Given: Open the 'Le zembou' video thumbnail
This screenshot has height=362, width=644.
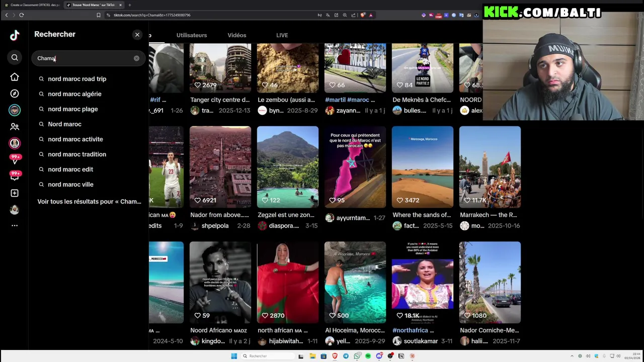Looking at the screenshot, I should point(288,68).
